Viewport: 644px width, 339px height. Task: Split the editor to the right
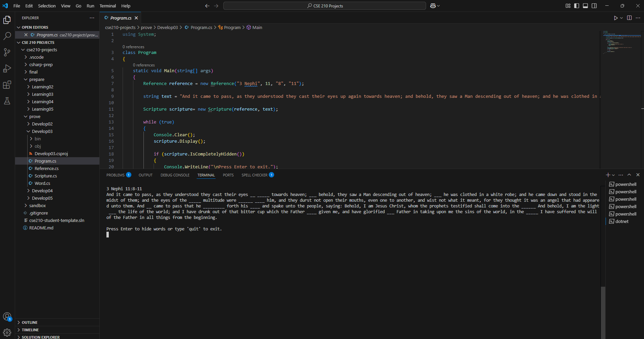(629, 18)
